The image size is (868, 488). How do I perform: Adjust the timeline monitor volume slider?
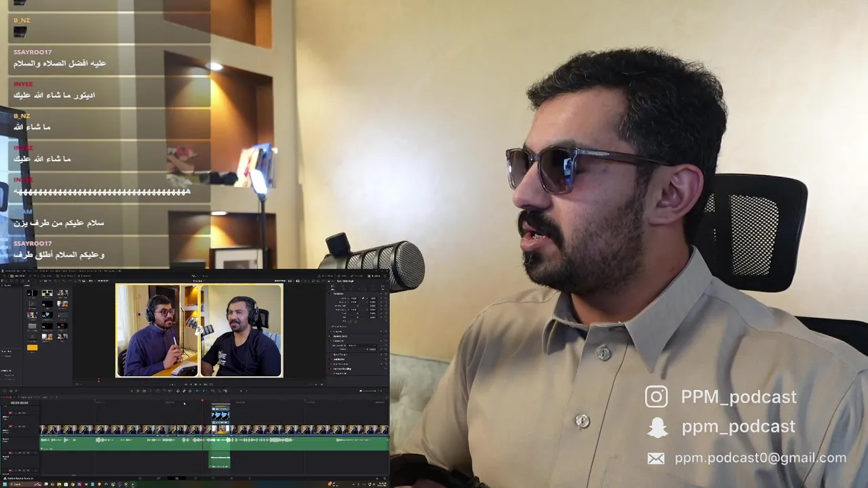point(370,391)
